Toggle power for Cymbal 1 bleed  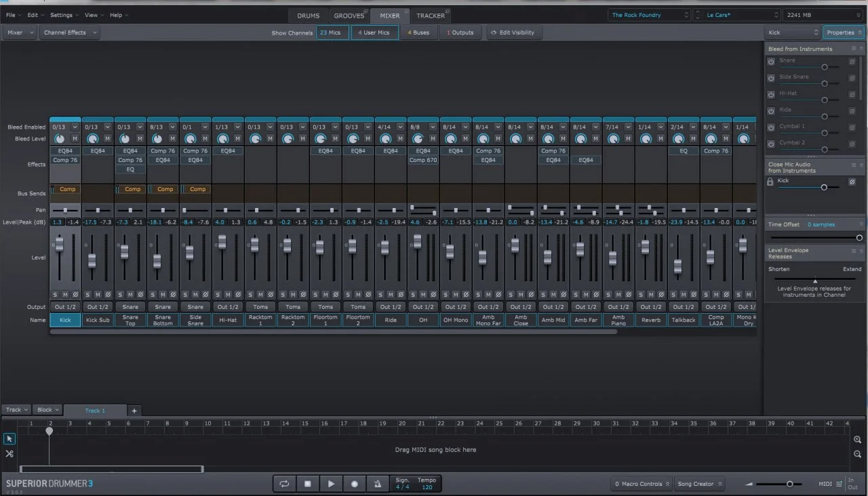(x=771, y=127)
